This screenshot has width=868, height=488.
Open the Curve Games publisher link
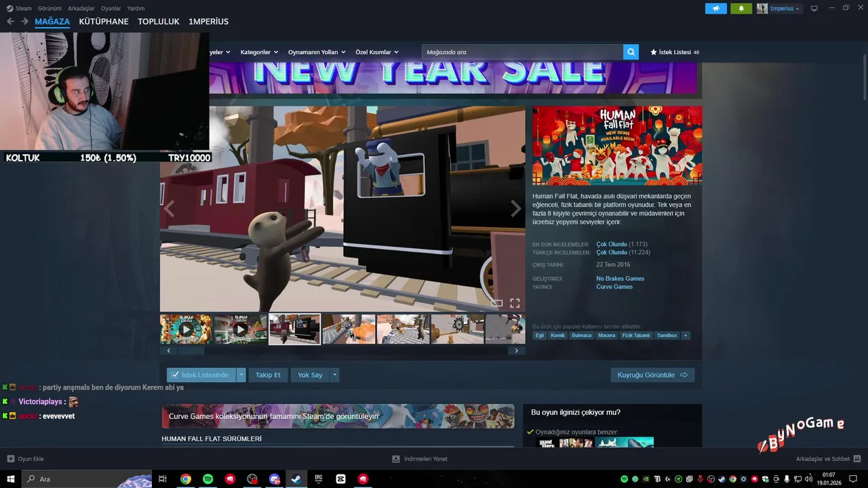614,287
